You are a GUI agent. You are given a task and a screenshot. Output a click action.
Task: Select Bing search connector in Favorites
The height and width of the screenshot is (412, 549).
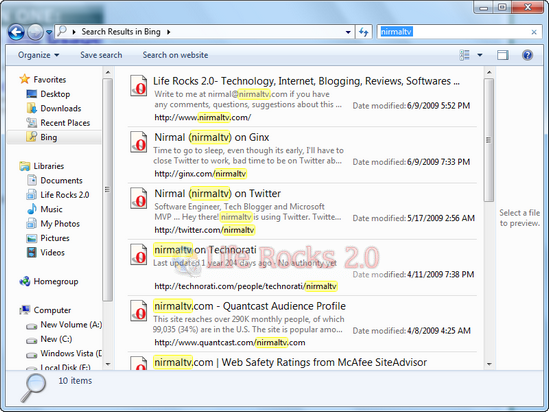[x=41, y=137]
